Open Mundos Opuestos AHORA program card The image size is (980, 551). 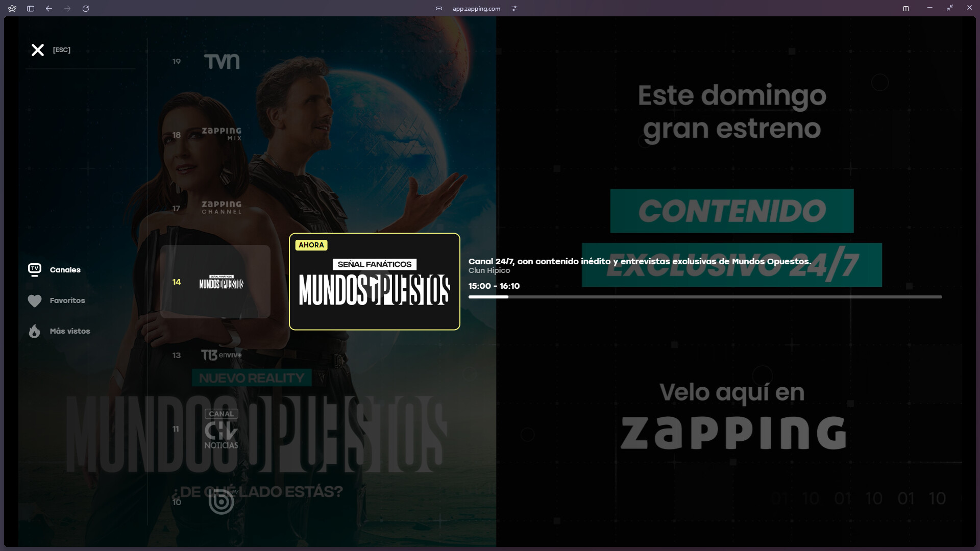pyautogui.click(x=374, y=282)
